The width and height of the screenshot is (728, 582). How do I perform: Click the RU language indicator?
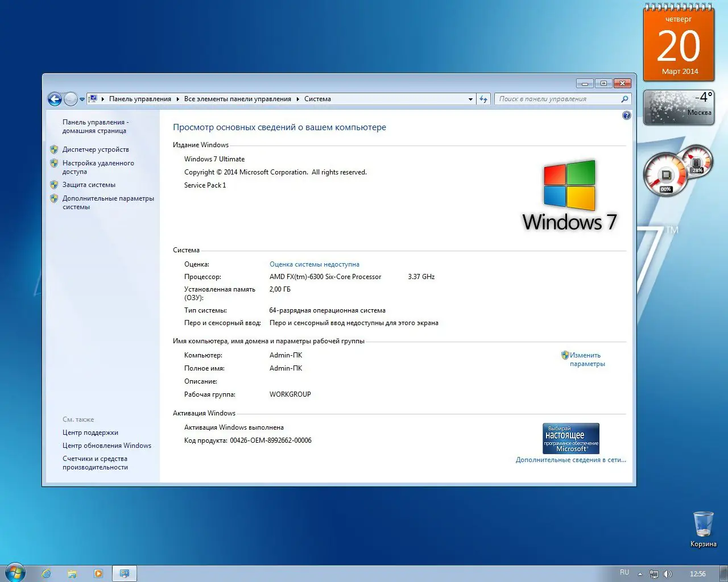click(624, 573)
